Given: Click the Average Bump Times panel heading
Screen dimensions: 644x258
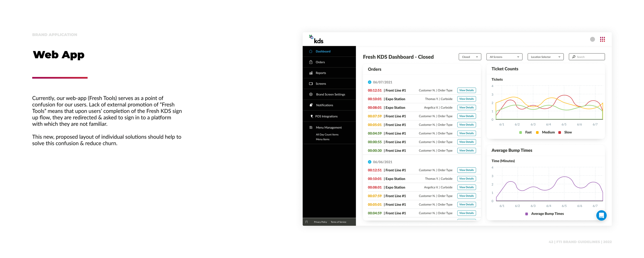Looking at the screenshot, I should pos(512,150).
